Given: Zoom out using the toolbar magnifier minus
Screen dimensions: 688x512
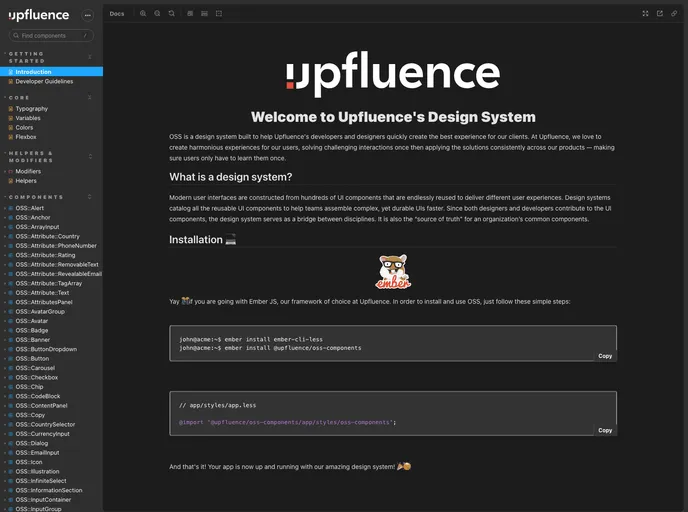Looking at the screenshot, I should click(157, 14).
